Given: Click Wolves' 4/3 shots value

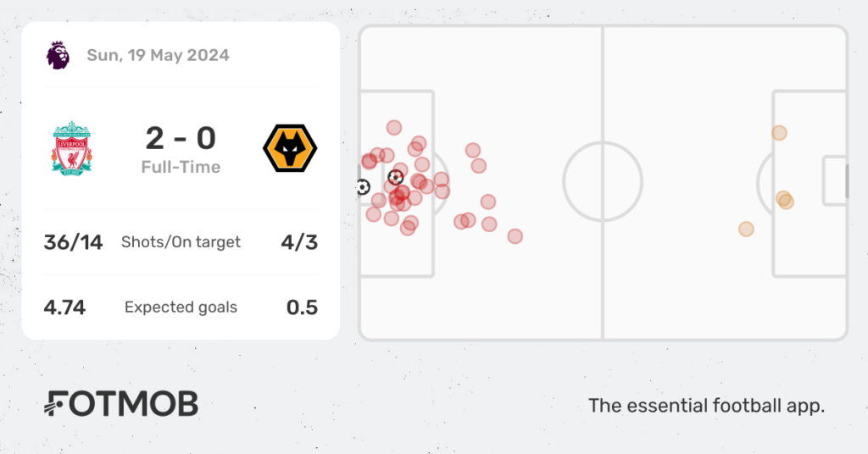Looking at the screenshot, I should tap(299, 242).
